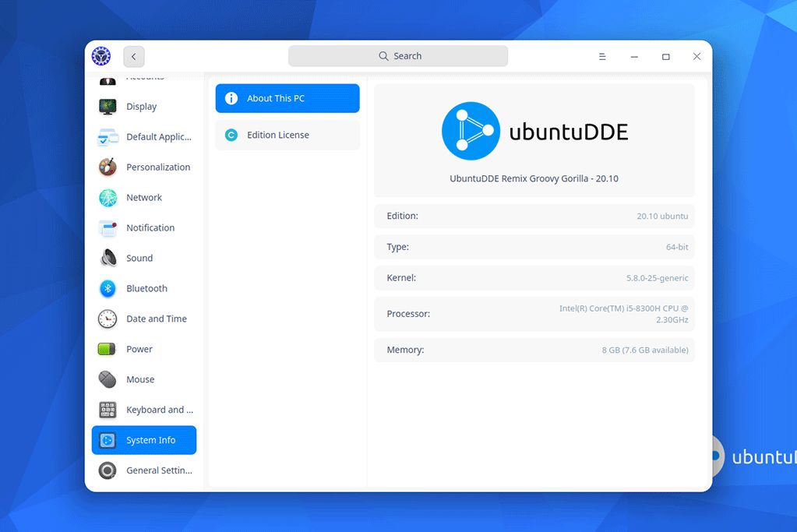Click the 5.8.0-25-generic kernel value
The width and height of the screenshot is (797, 532).
(x=658, y=278)
